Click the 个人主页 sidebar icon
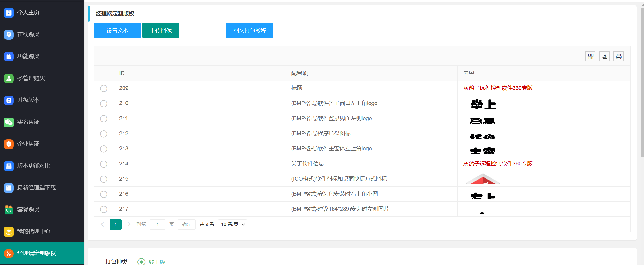This screenshot has width=644, height=265. point(9,13)
